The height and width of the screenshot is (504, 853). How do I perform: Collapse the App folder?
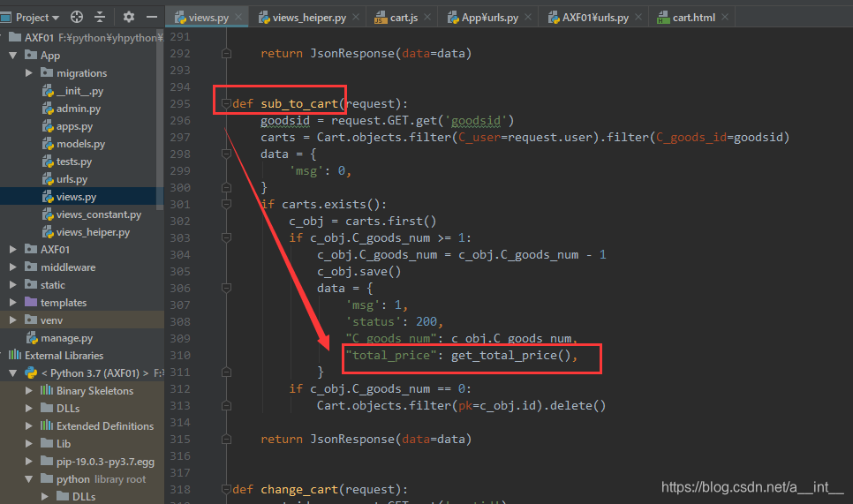pos(13,56)
